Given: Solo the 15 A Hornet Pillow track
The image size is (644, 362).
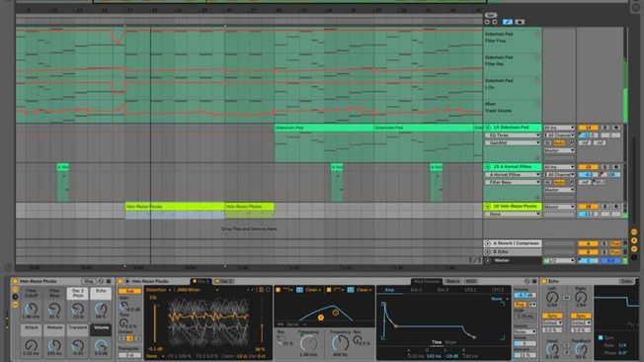Looking at the screenshot, I should click(x=604, y=167).
